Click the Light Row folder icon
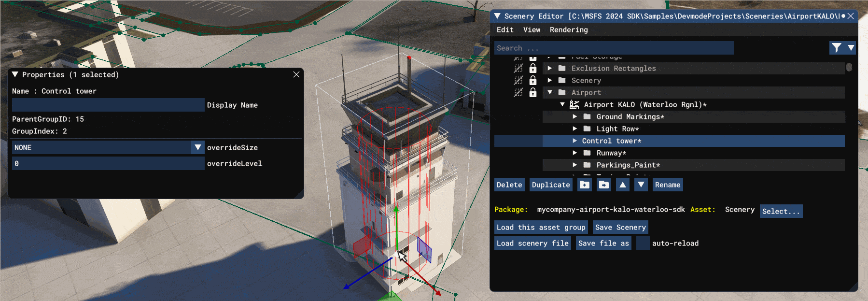868x301 pixels. click(x=587, y=129)
